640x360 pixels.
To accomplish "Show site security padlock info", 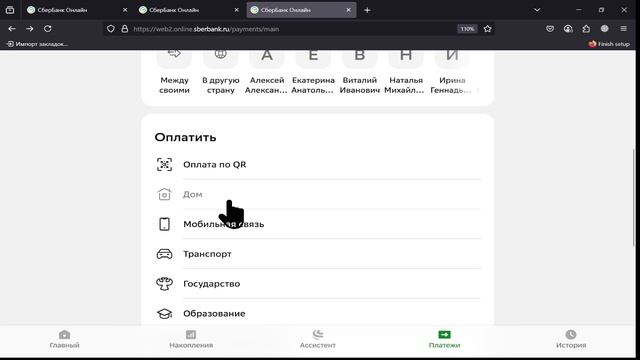I will [124, 29].
